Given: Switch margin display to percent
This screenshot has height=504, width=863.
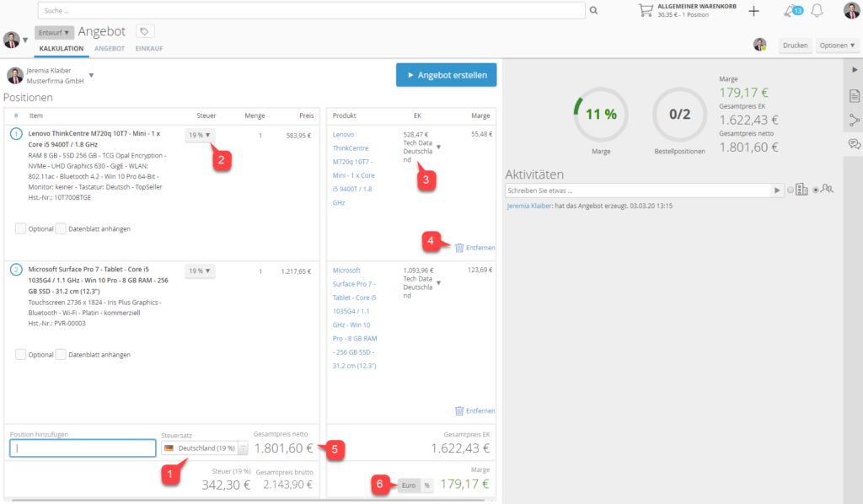Looking at the screenshot, I should tap(426, 485).
